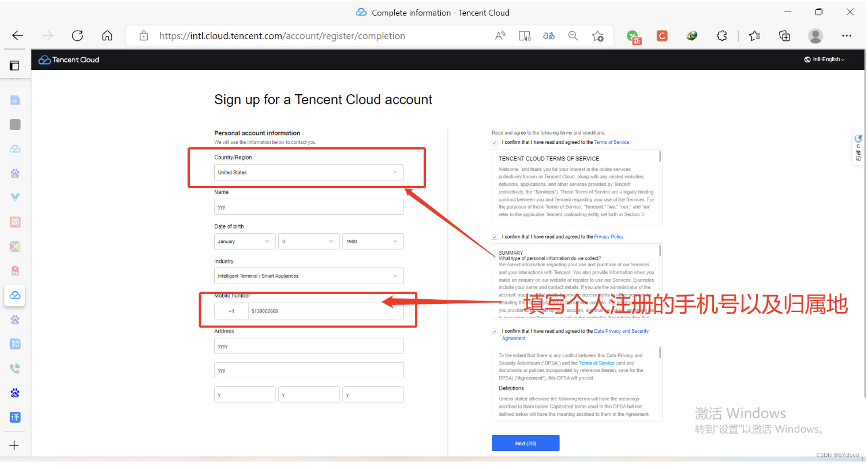Open the browser extensions puzzle icon
The image size is (868, 469).
coord(721,36)
